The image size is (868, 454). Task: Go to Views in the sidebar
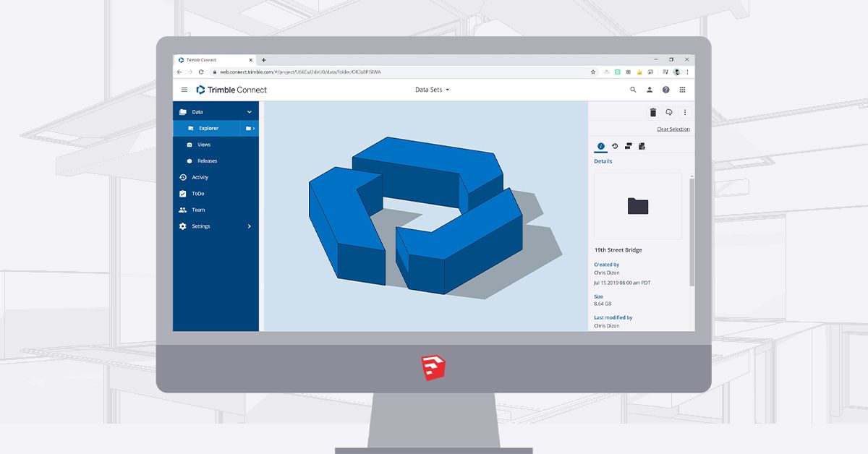[203, 145]
